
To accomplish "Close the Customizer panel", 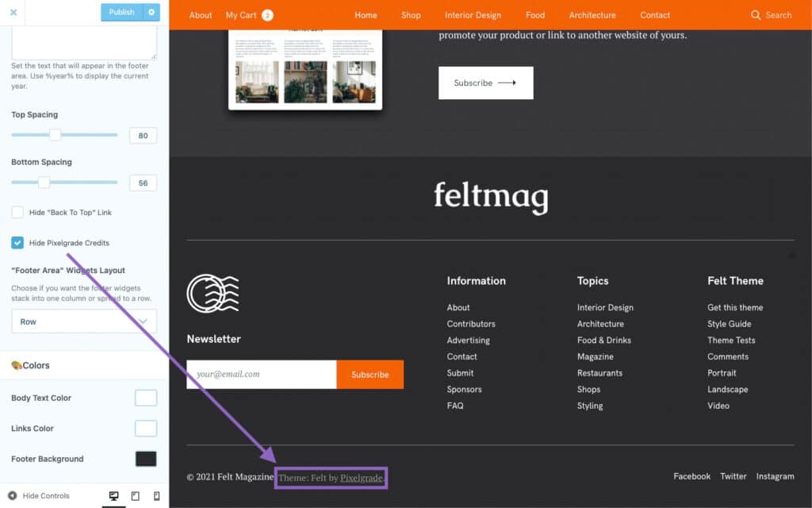I will 13,12.
